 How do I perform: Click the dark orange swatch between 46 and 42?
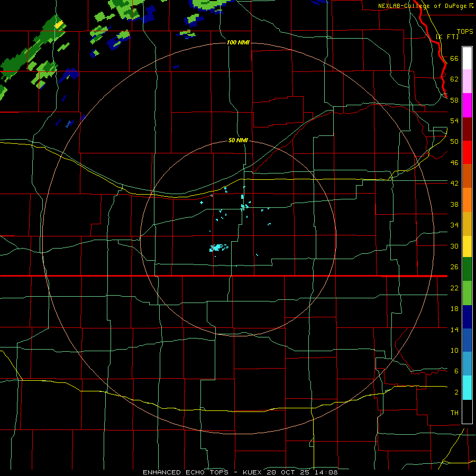(467, 176)
